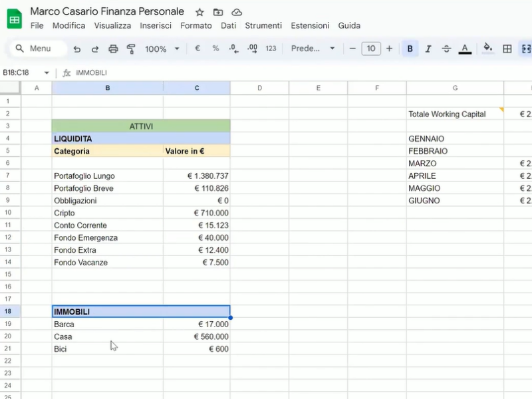Select the paint format roller tool
532x399 pixels.
tap(131, 49)
